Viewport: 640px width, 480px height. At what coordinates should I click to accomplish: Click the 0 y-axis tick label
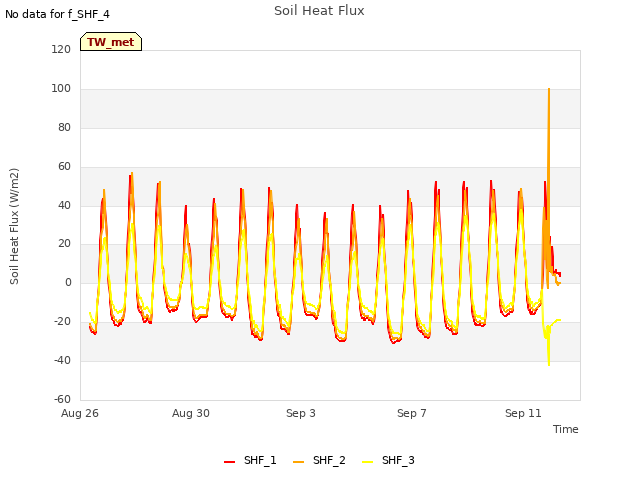68,282
